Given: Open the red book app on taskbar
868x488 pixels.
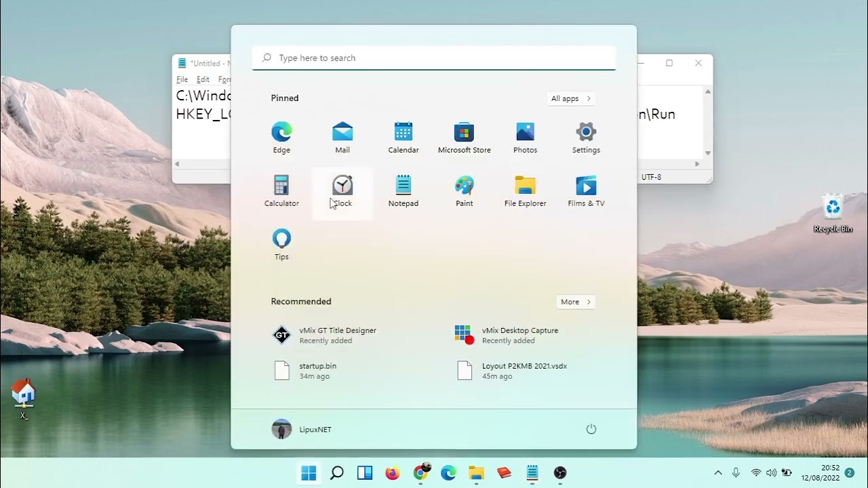Looking at the screenshot, I should click(x=504, y=473).
